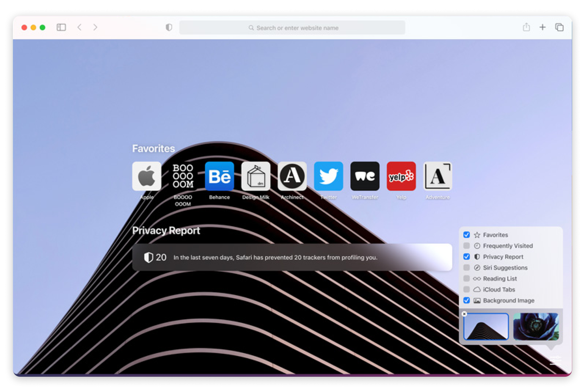
Task: Show tab overview icon
Action: [x=559, y=27]
